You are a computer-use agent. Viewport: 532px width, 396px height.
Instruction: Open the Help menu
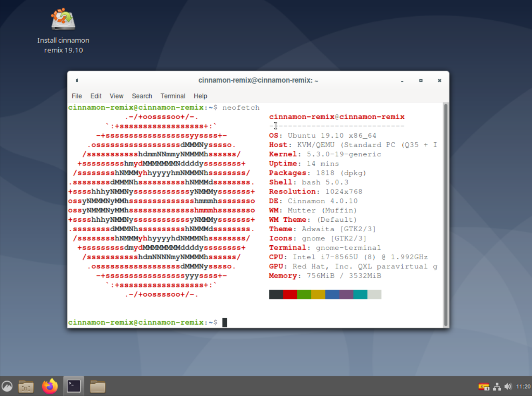200,96
